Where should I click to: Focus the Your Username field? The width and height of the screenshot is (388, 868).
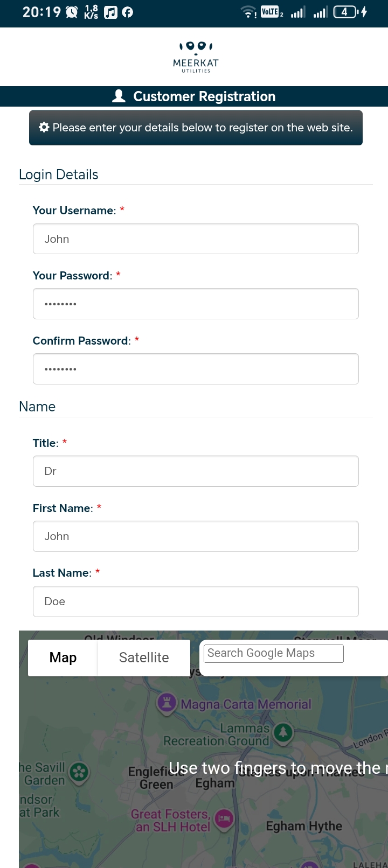pyautogui.click(x=196, y=239)
